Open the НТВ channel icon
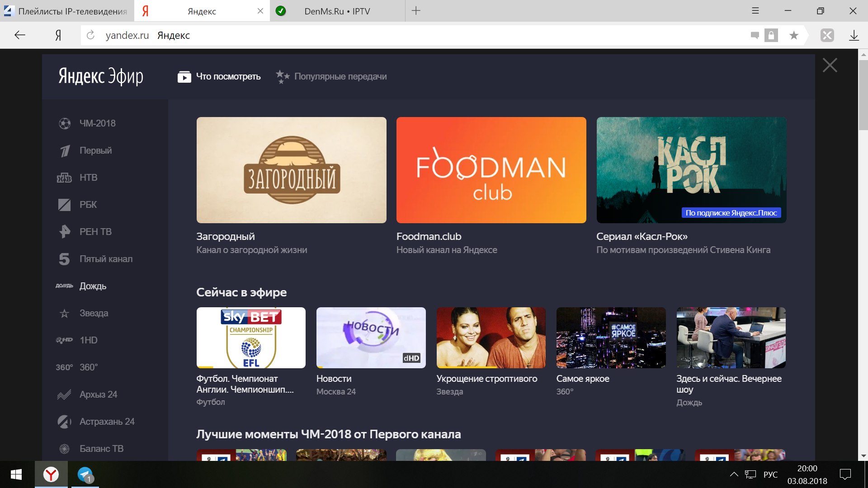This screenshot has width=868, height=488. pyautogui.click(x=64, y=178)
